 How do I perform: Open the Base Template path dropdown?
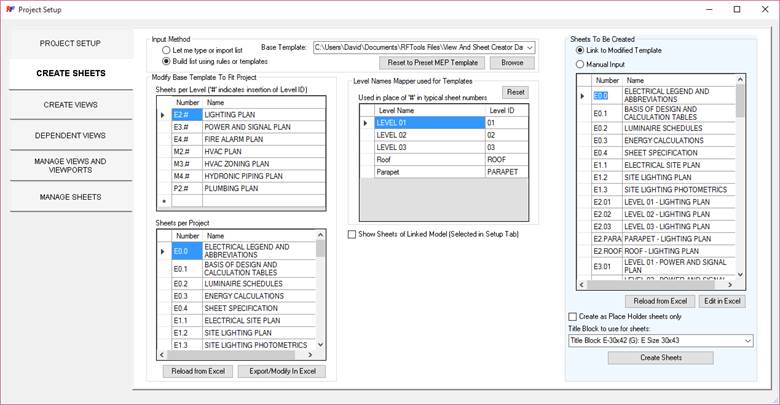(530, 47)
